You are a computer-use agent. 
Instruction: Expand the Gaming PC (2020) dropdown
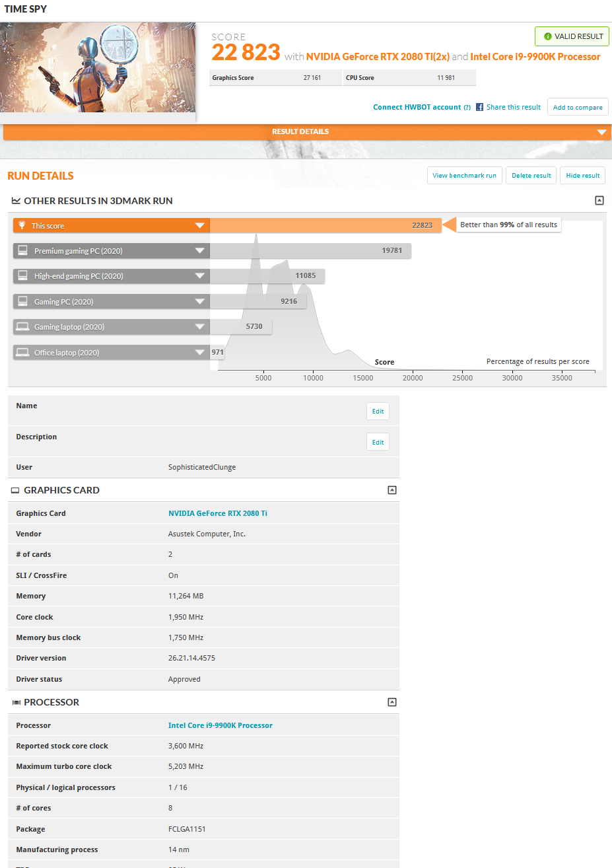(x=199, y=302)
